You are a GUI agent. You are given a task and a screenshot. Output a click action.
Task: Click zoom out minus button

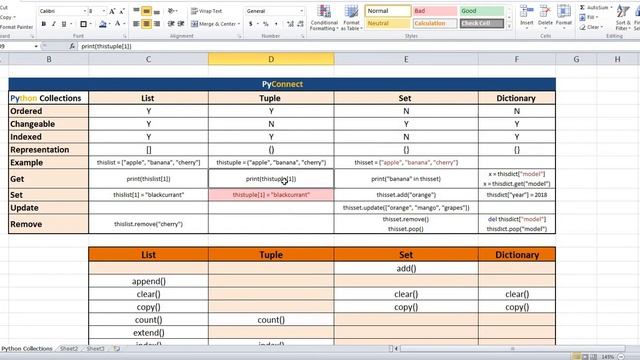coord(621,357)
